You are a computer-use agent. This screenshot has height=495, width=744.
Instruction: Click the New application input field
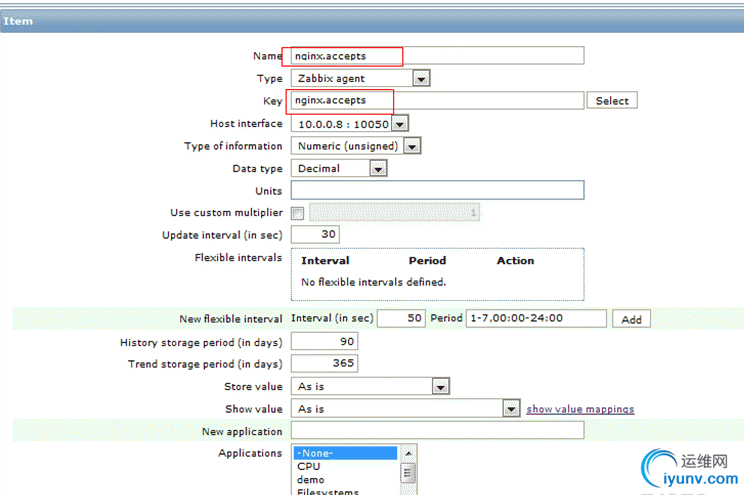(437, 430)
